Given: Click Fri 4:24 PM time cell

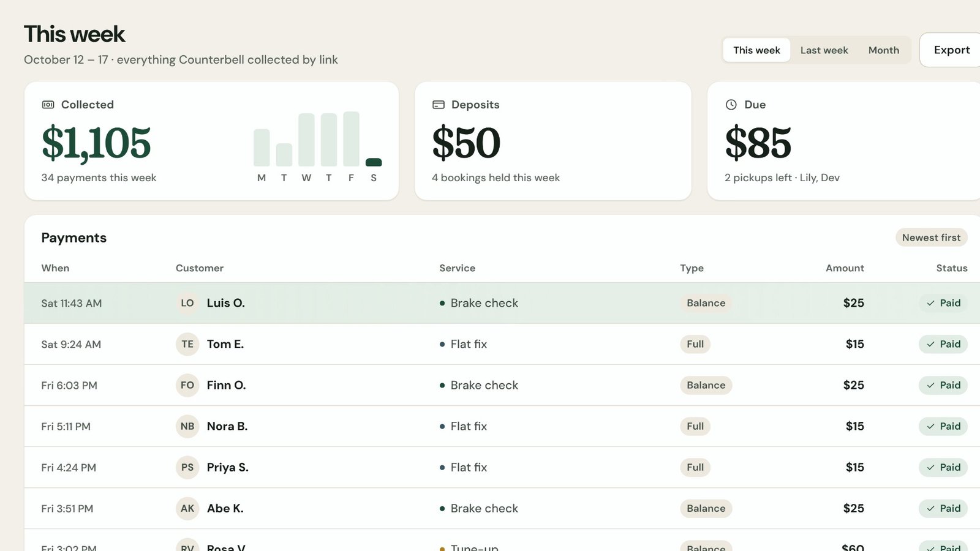Looking at the screenshot, I should (x=69, y=467).
